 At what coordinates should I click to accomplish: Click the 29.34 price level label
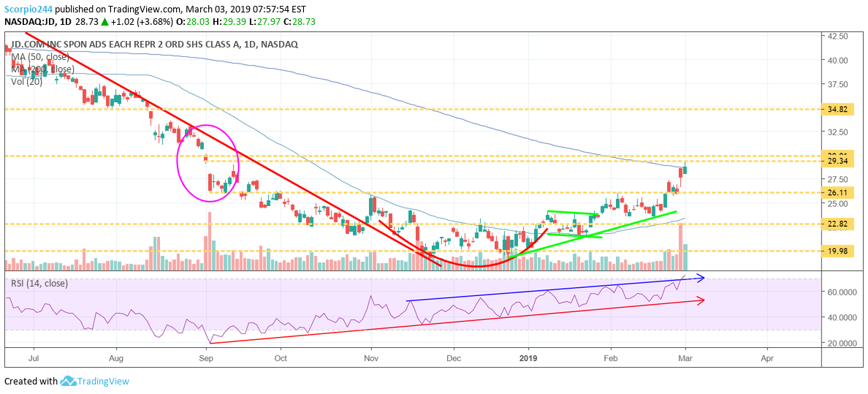[836, 161]
